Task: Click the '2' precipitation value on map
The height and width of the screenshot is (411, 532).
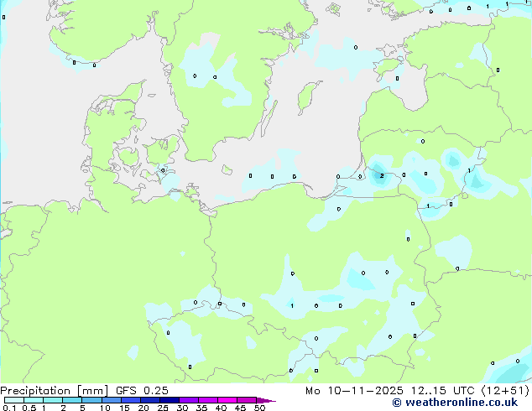Action: 382,175
